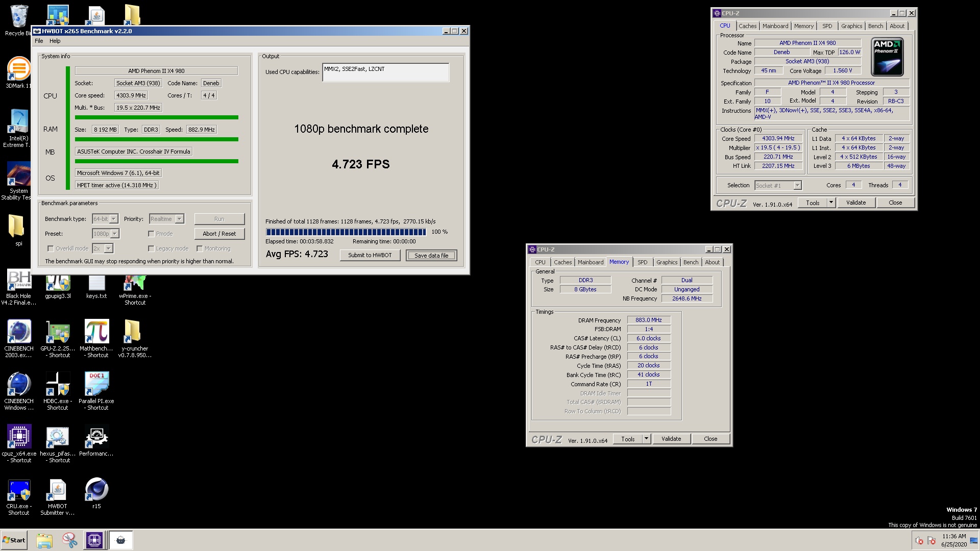The width and height of the screenshot is (980, 551).
Task: Enable Overkill mode checkbox
Action: tap(51, 248)
